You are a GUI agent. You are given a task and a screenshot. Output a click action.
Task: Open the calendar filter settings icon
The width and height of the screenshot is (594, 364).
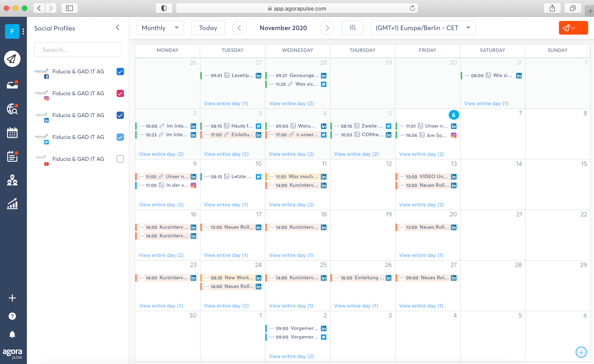pos(353,28)
